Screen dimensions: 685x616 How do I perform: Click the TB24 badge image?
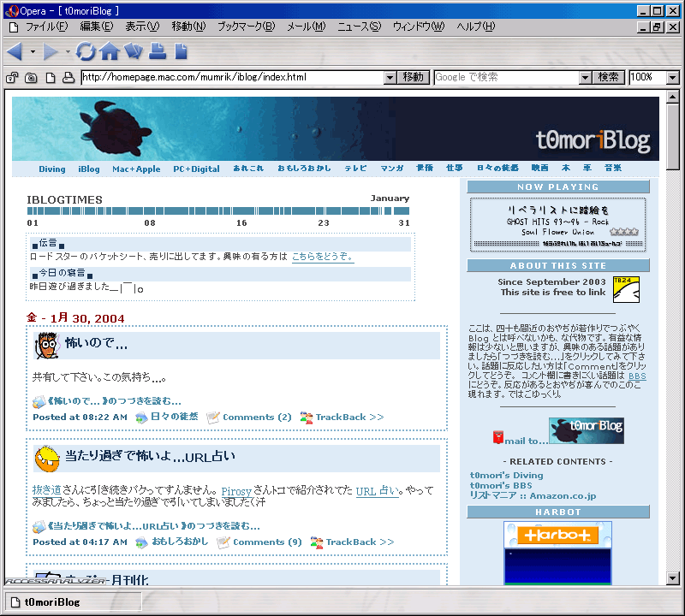[626, 289]
